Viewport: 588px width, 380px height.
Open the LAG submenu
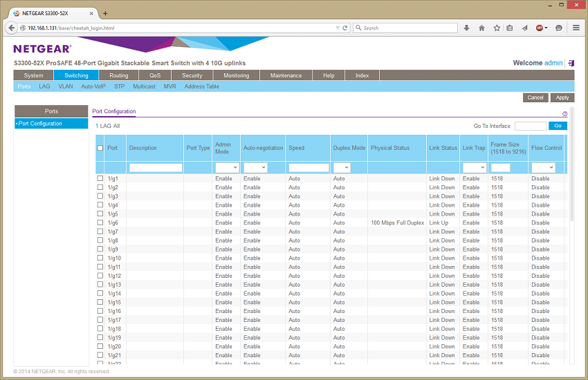[x=44, y=86]
